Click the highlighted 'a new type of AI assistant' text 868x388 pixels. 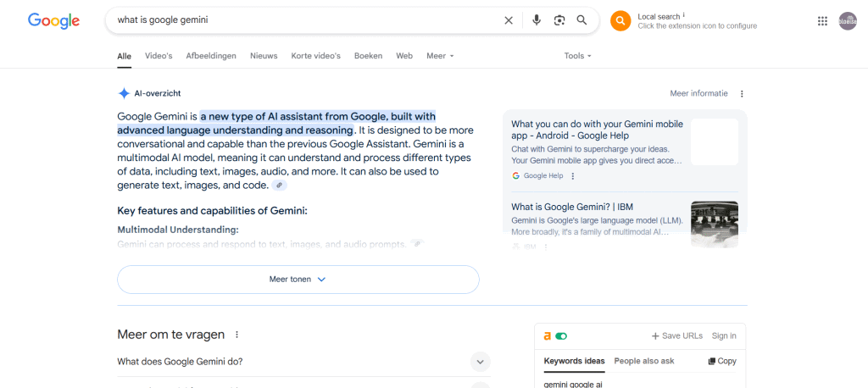coord(318,117)
